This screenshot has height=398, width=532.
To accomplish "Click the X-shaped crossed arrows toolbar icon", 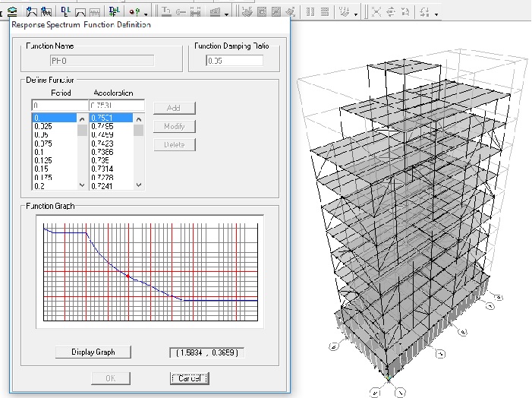I will point(377,11).
